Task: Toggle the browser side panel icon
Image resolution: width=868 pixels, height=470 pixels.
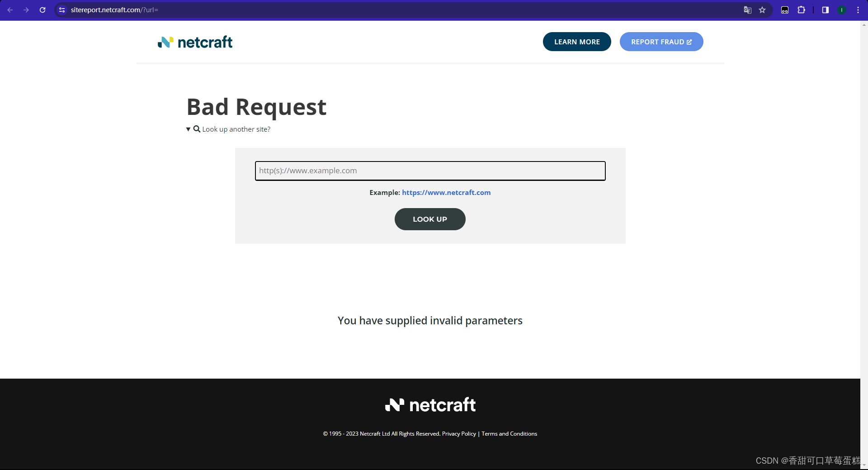Action: pos(825,10)
